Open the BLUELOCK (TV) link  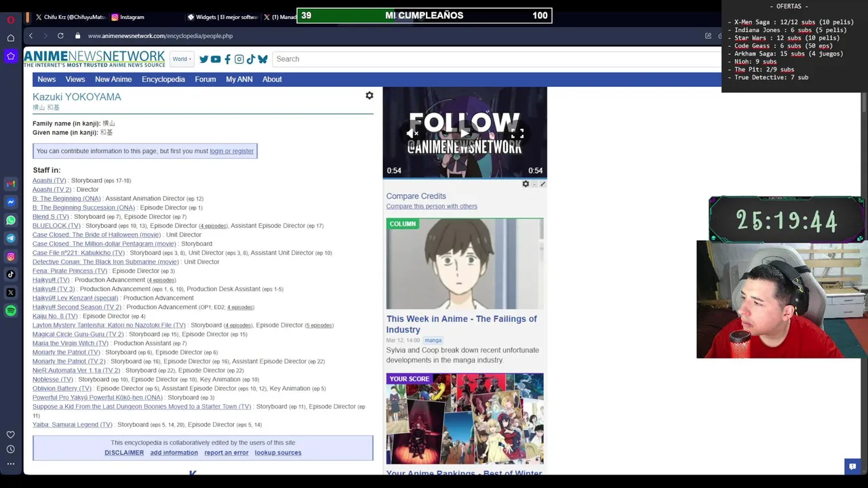[56, 226]
